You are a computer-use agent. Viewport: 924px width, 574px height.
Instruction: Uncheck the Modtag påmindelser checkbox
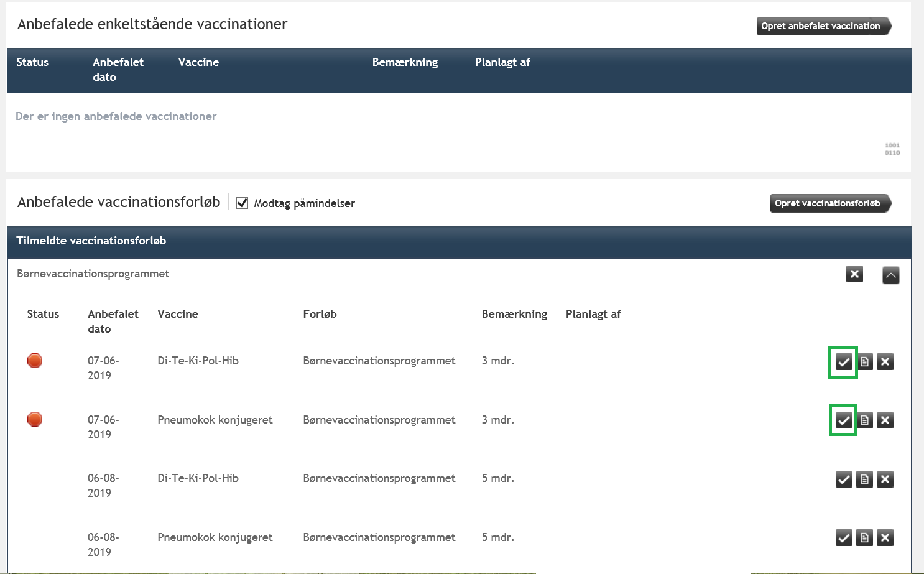pos(242,203)
